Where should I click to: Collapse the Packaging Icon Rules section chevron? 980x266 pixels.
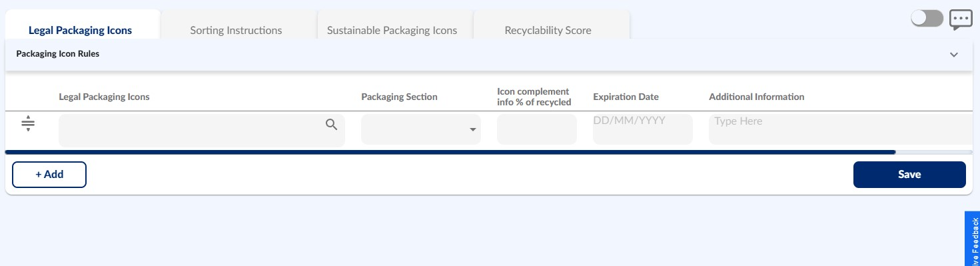tap(954, 55)
